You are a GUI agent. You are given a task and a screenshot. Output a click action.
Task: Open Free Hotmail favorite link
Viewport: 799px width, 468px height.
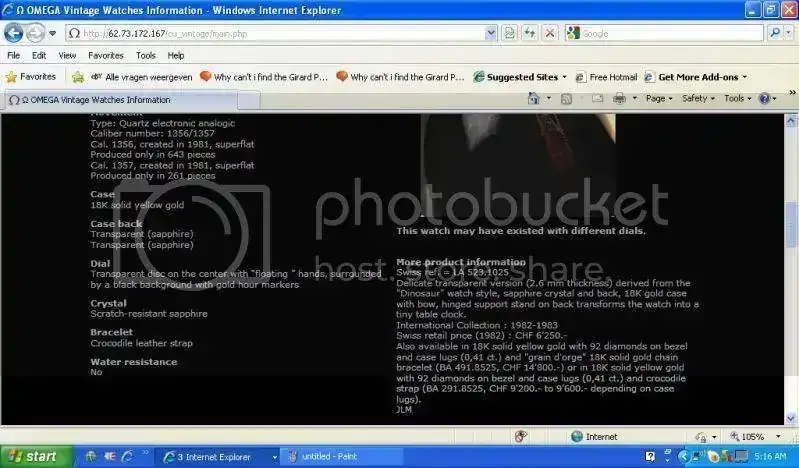pos(606,77)
